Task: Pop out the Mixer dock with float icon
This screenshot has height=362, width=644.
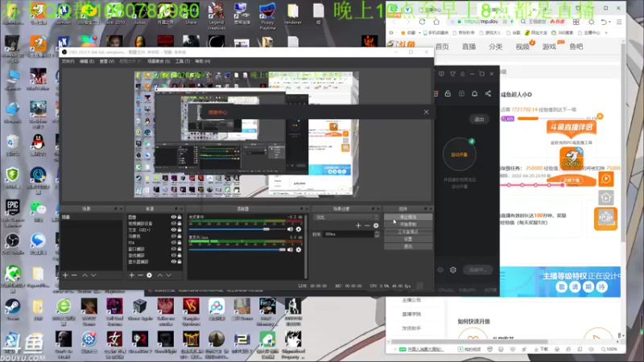Action: tap(301, 209)
